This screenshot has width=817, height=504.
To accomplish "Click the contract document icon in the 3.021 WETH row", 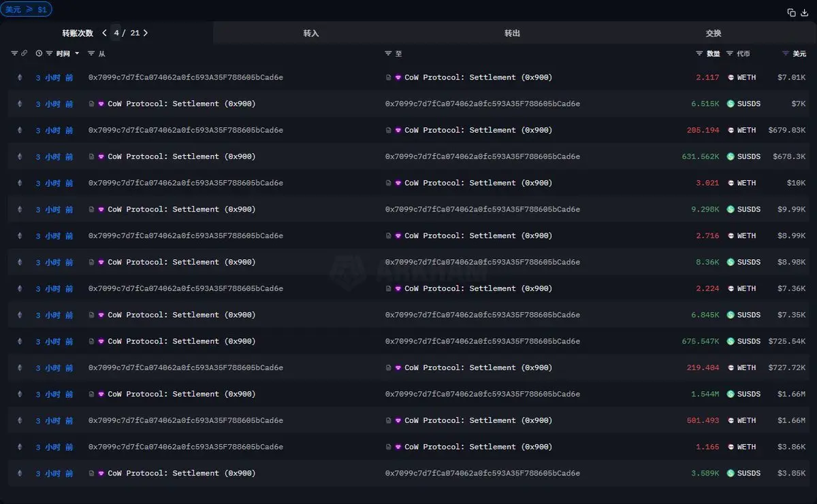I will click(x=388, y=183).
